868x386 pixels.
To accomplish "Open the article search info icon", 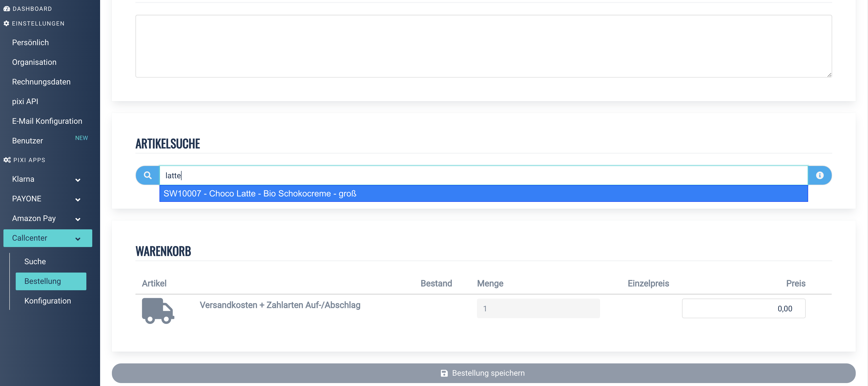I will [x=819, y=175].
